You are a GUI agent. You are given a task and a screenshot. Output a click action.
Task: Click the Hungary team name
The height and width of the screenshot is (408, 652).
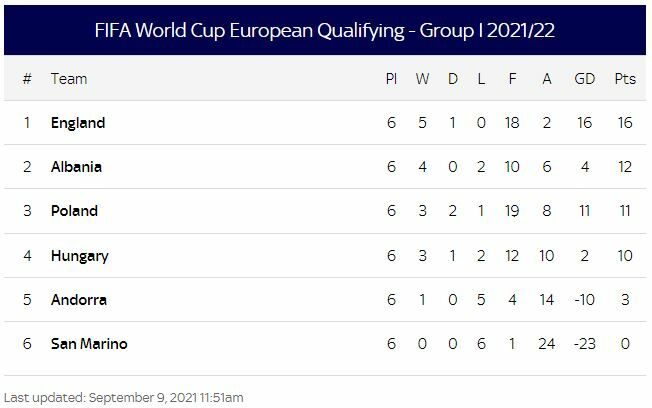(x=80, y=256)
